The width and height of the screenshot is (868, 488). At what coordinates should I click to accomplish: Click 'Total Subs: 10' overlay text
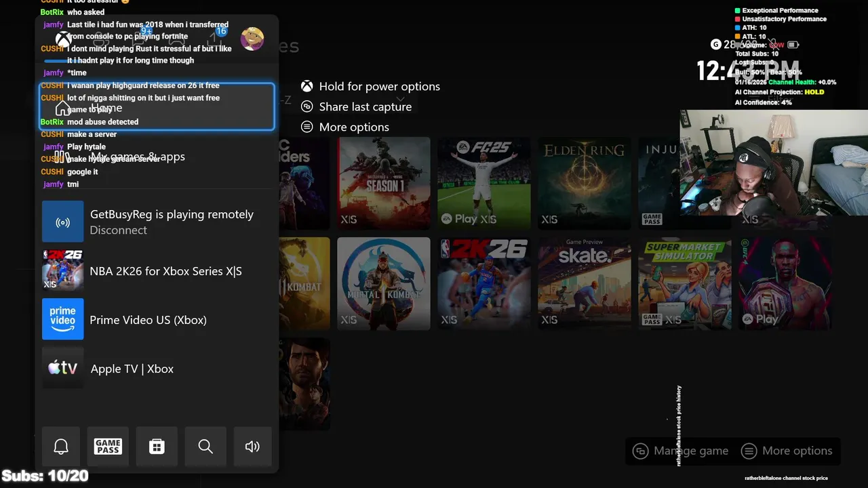point(757,54)
